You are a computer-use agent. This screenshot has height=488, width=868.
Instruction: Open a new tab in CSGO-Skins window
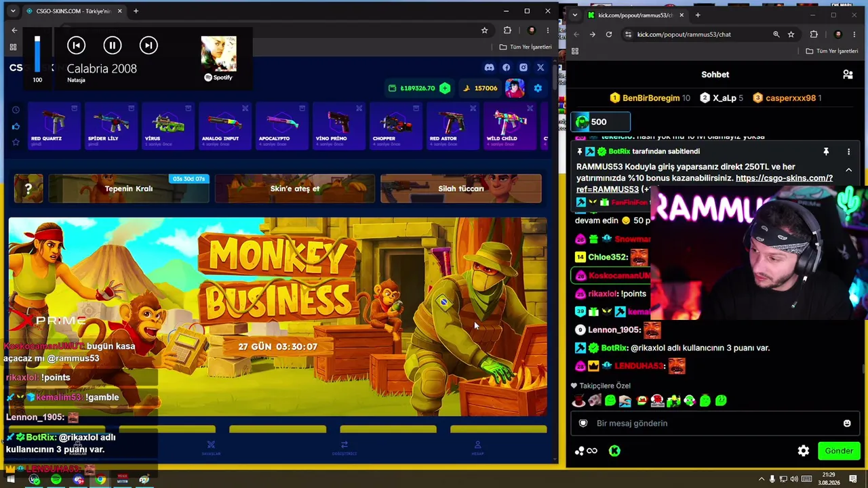[136, 11]
